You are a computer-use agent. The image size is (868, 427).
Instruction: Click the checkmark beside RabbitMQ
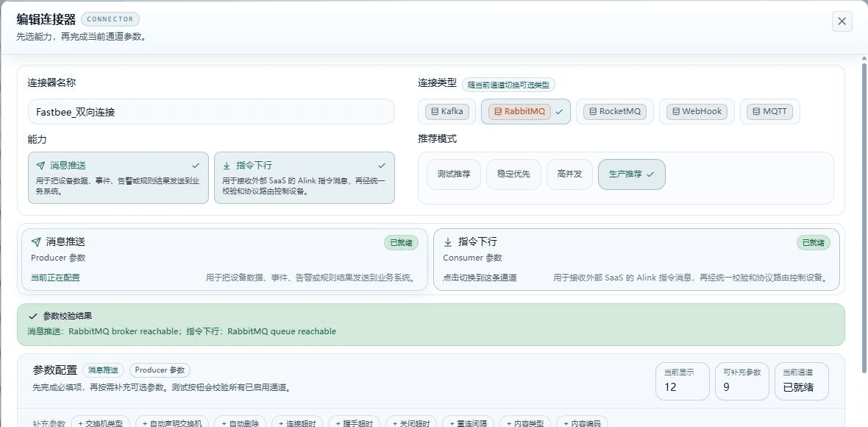click(558, 111)
